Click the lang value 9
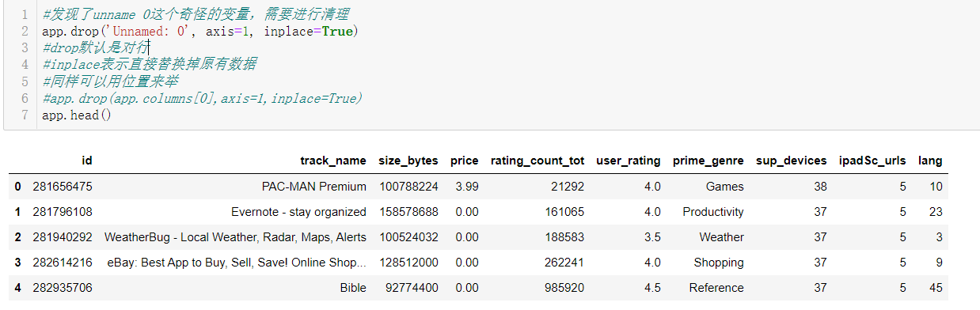 click(939, 263)
